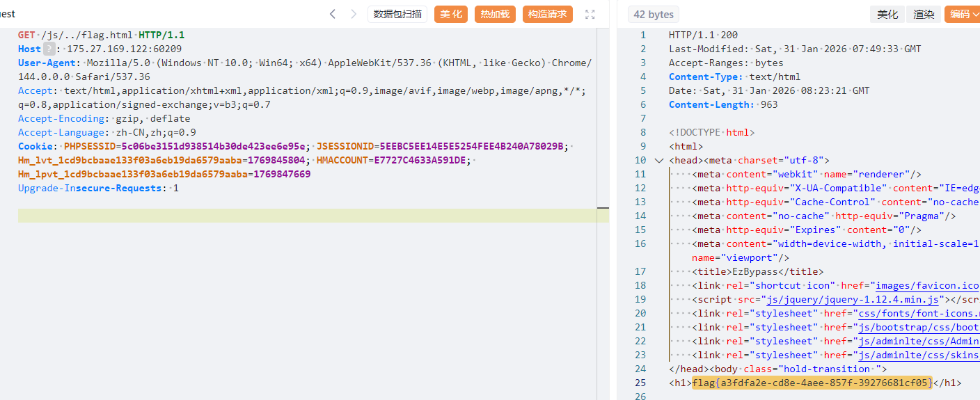
Task: Open the images/favicon.ico href link
Action: [x=927, y=285]
